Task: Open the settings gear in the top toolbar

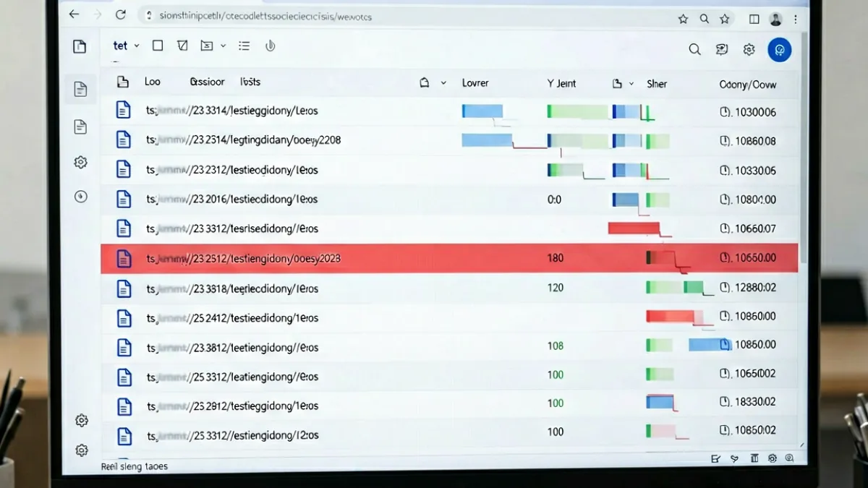Action: pos(749,49)
